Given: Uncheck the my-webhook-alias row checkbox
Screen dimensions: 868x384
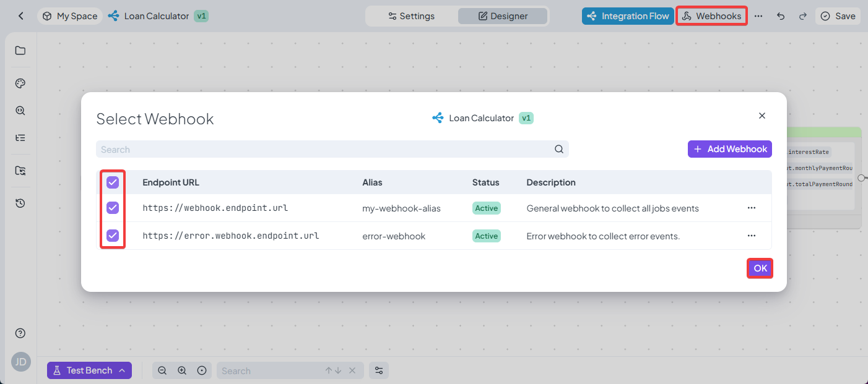Looking at the screenshot, I should pyautogui.click(x=113, y=208).
